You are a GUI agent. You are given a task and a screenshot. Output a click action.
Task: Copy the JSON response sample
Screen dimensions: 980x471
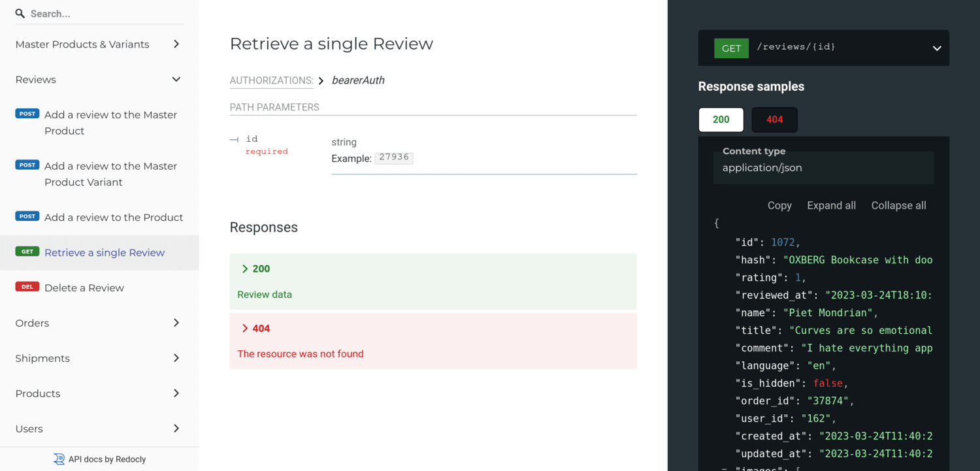(x=779, y=205)
